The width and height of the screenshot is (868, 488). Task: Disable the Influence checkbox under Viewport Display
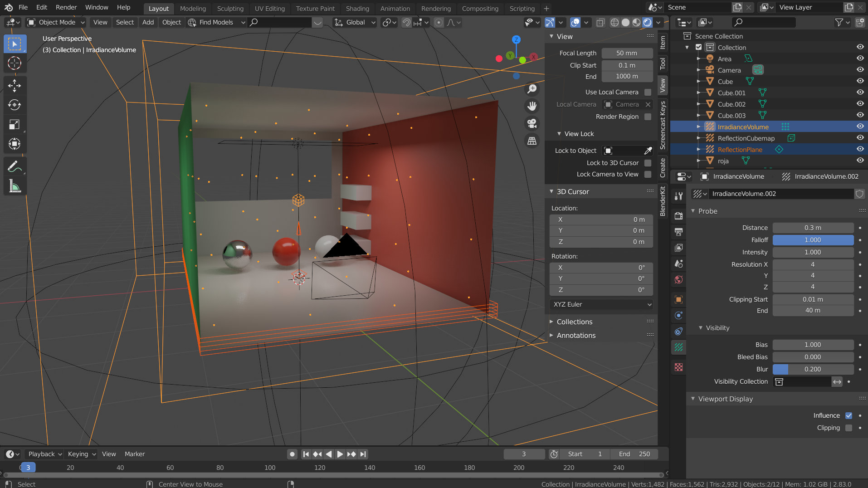(849, 415)
